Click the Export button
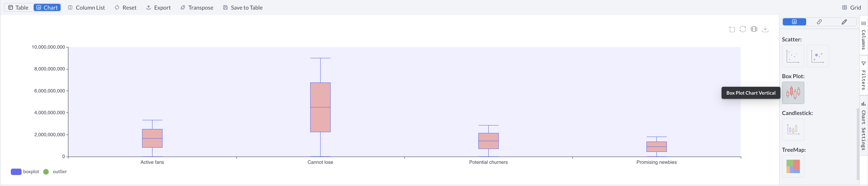Image resolution: width=868 pixels, height=186 pixels. [158, 7]
